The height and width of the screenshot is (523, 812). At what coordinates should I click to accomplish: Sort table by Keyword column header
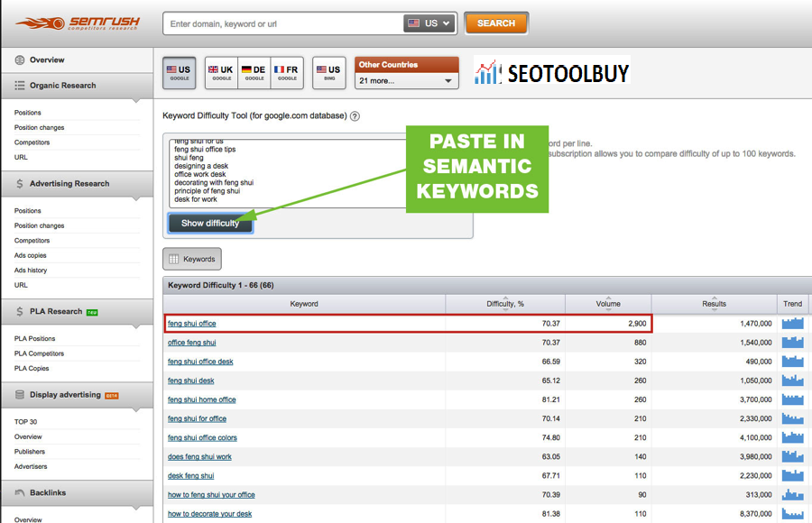(304, 304)
